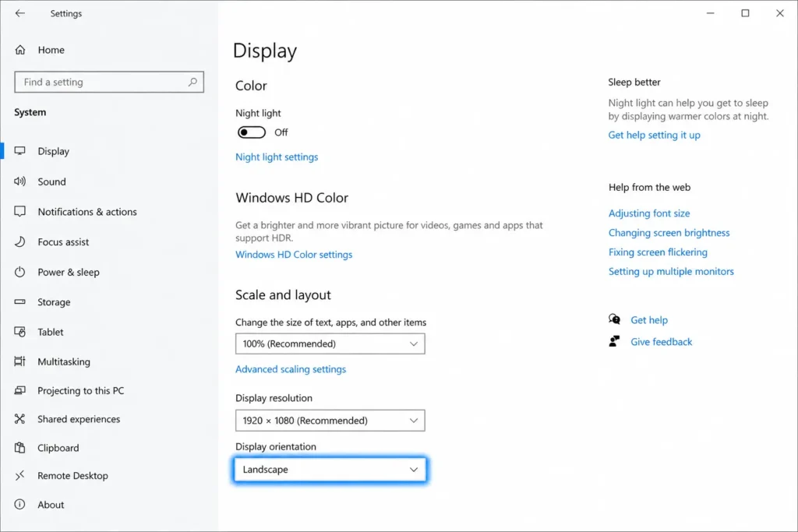The width and height of the screenshot is (798, 532).
Task: Click the Remote Desktop icon
Action: tap(19, 476)
